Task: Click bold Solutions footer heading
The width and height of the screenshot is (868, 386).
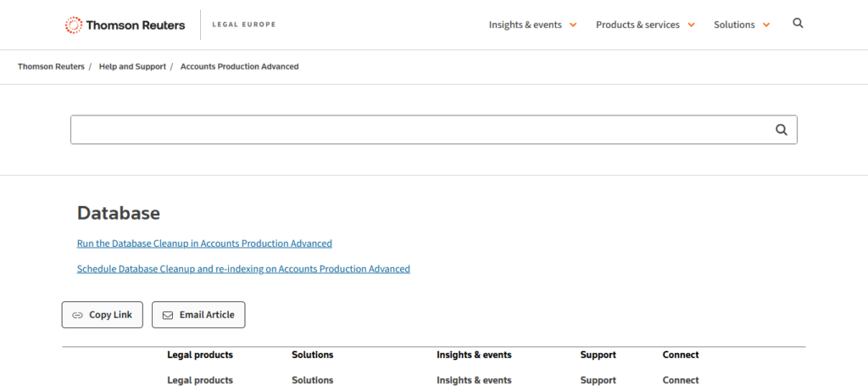Action: click(312, 355)
